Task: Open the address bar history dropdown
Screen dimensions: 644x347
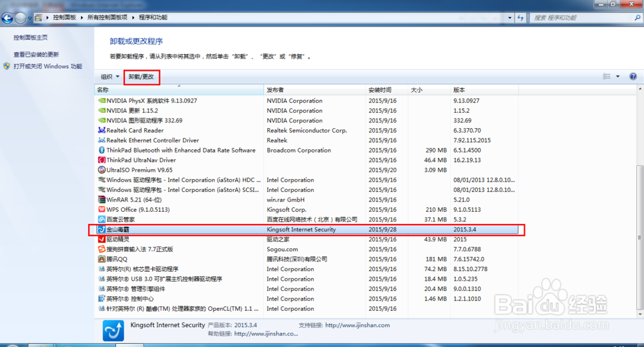Action: (x=509, y=17)
